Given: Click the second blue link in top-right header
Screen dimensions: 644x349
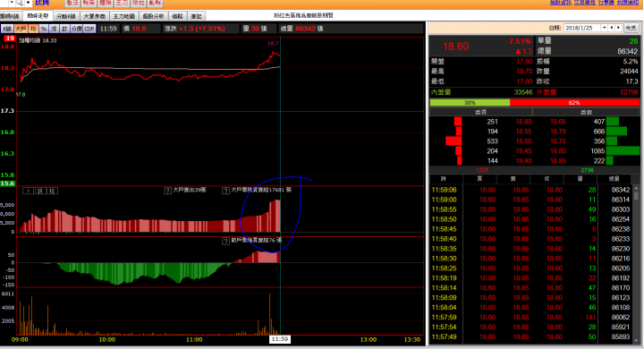Looking at the screenshot, I should [584, 3].
